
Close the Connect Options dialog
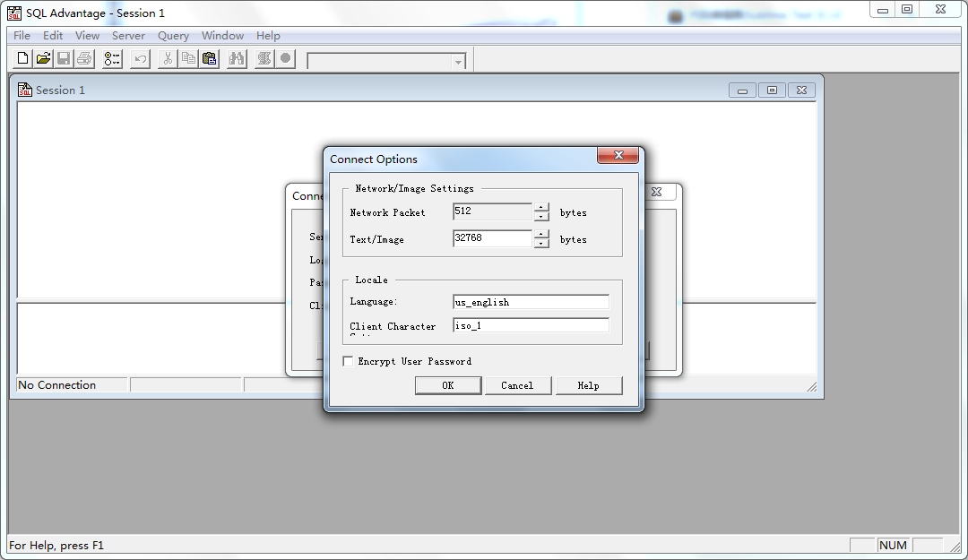pyautogui.click(x=618, y=155)
